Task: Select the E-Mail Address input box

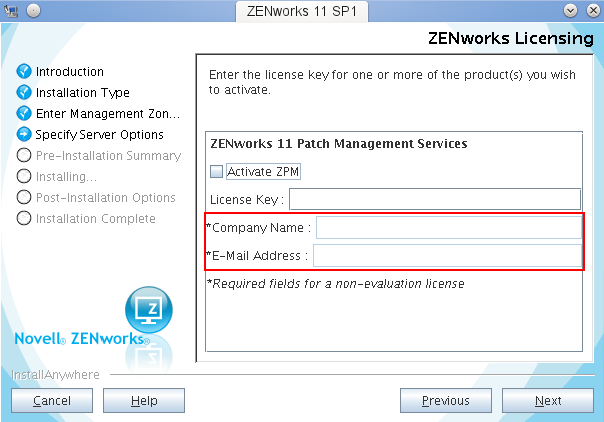Action: coord(446,256)
